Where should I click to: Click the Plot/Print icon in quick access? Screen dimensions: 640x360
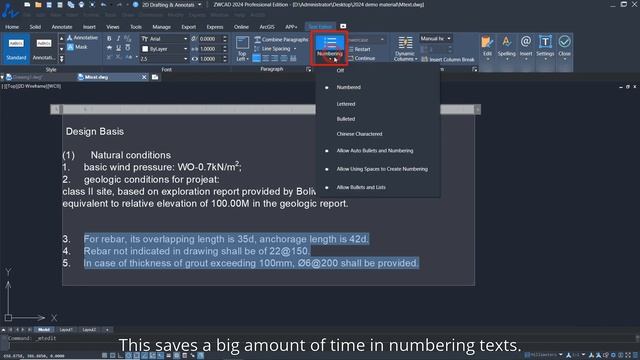(81, 4)
